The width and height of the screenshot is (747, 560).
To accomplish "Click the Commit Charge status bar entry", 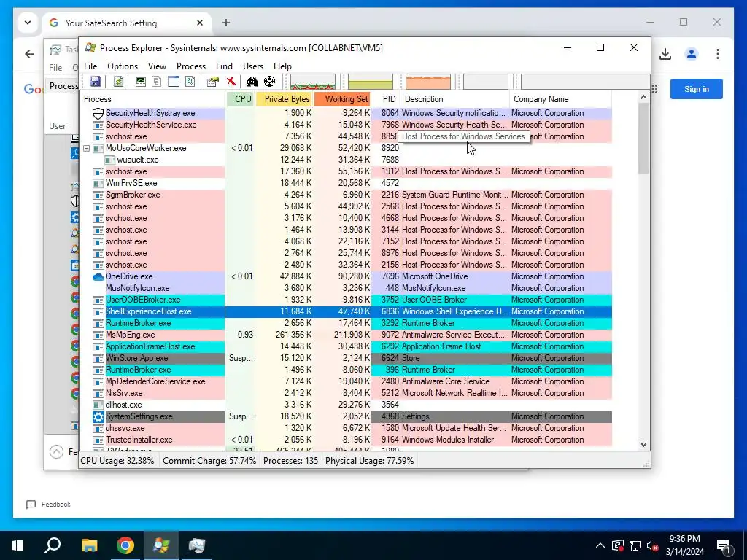I will click(x=209, y=461).
